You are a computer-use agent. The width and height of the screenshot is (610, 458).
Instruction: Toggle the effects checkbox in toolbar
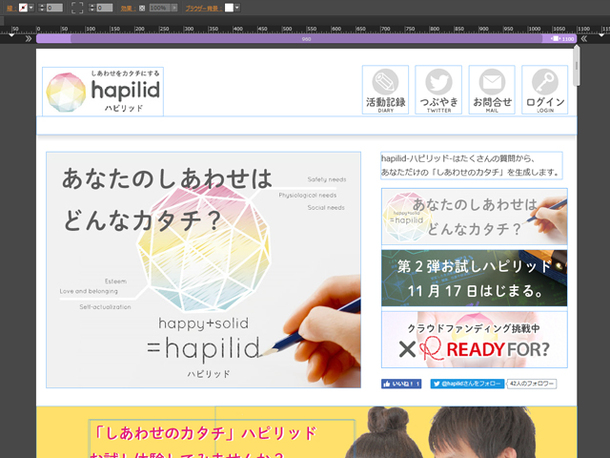(x=141, y=8)
